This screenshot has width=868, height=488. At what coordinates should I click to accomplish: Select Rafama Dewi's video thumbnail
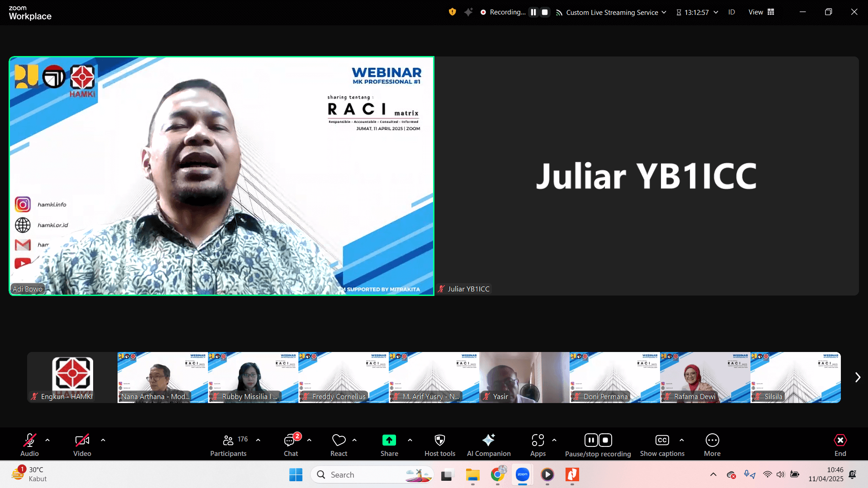coord(705,377)
